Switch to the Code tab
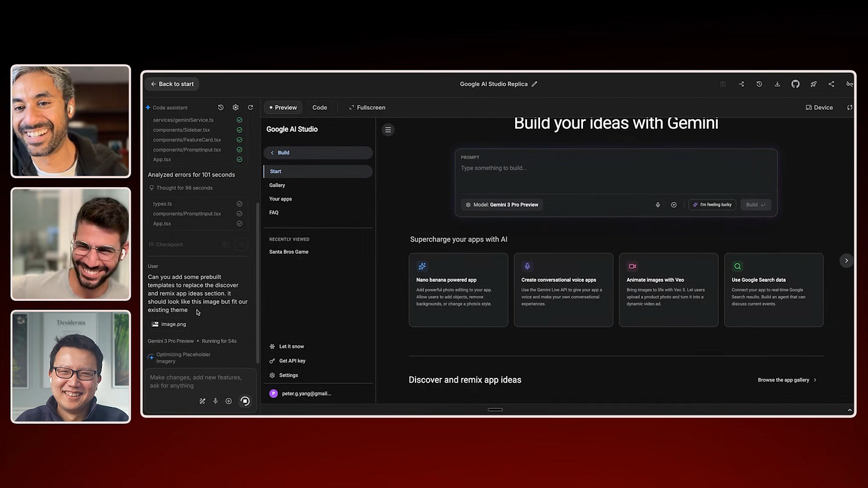This screenshot has width=868, height=488. (x=320, y=107)
